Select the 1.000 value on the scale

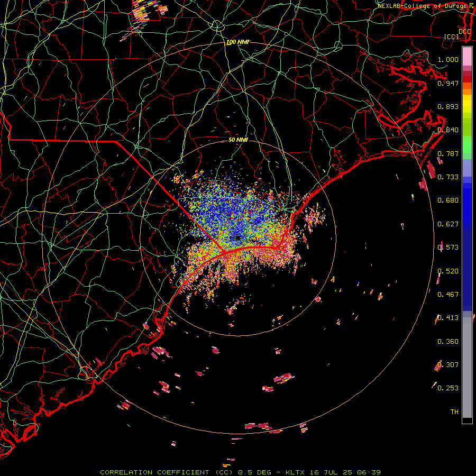pos(448,59)
